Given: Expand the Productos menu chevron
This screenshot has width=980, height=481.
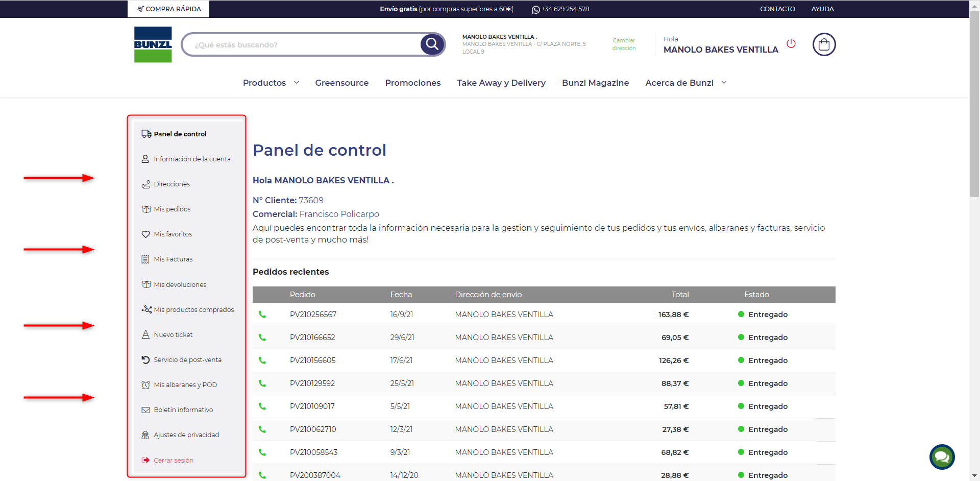Looking at the screenshot, I should (297, 83).
